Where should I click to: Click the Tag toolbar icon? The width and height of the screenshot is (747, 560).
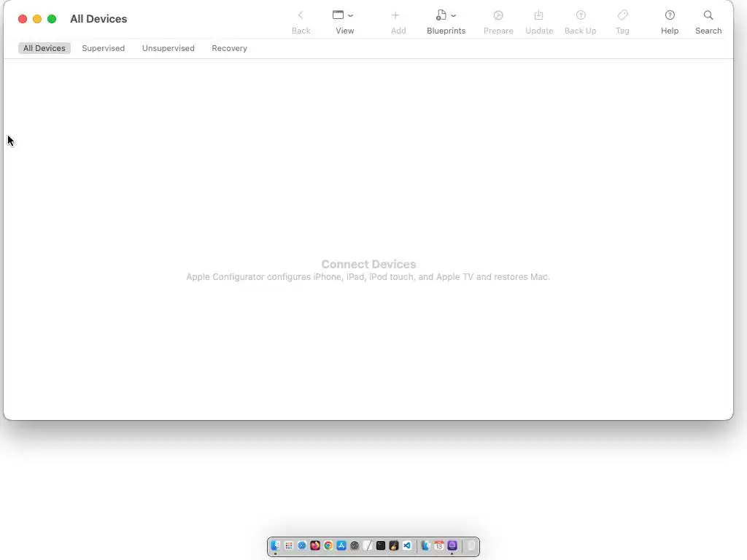pos(623,15)
